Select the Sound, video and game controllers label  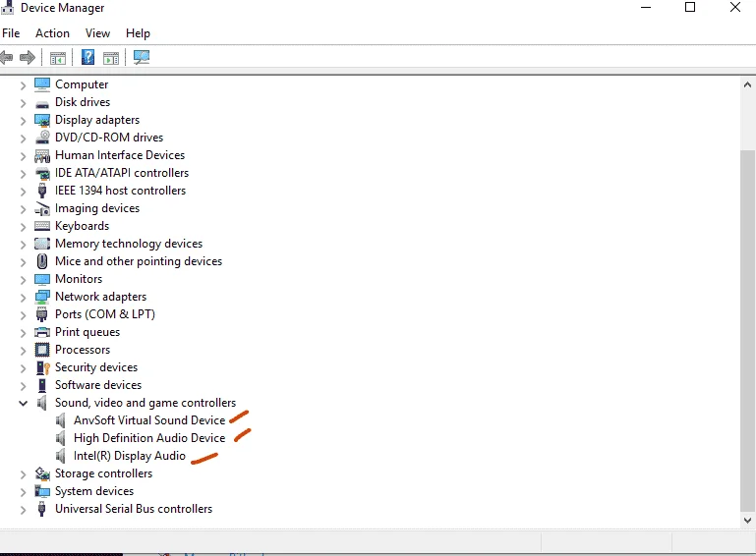point(145,403)
